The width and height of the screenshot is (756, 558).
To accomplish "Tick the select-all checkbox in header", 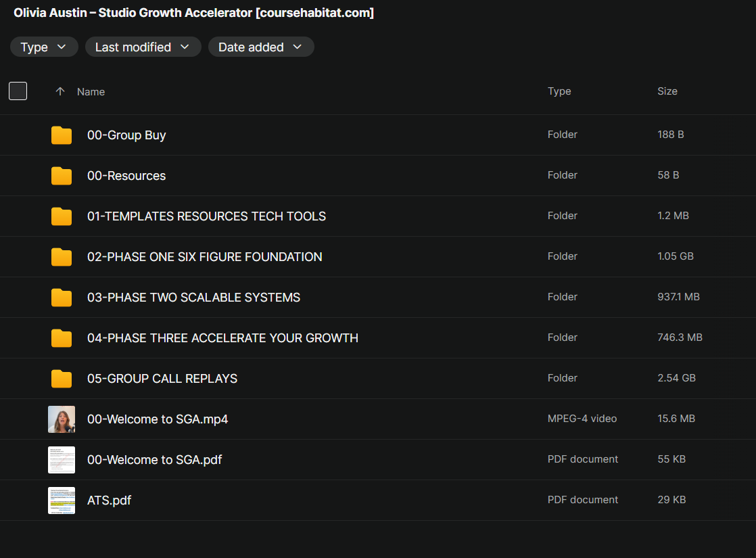I will pos(18,91).
